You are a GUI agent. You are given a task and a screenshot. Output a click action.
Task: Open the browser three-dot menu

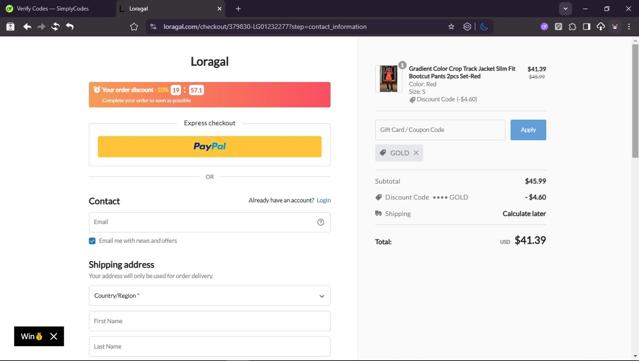629,26
